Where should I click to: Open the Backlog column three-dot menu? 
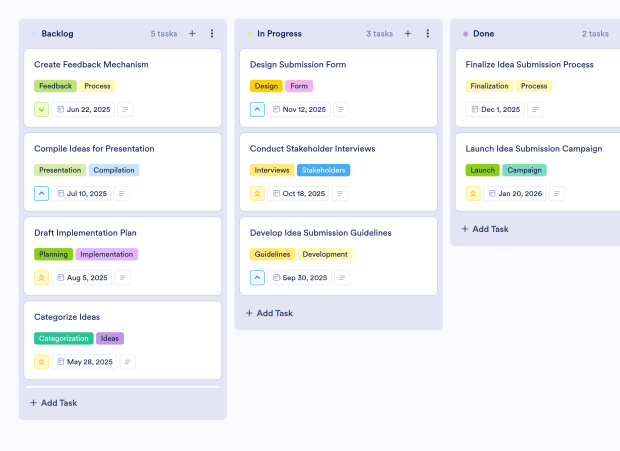pyautogui.click(x=212, y=34)
